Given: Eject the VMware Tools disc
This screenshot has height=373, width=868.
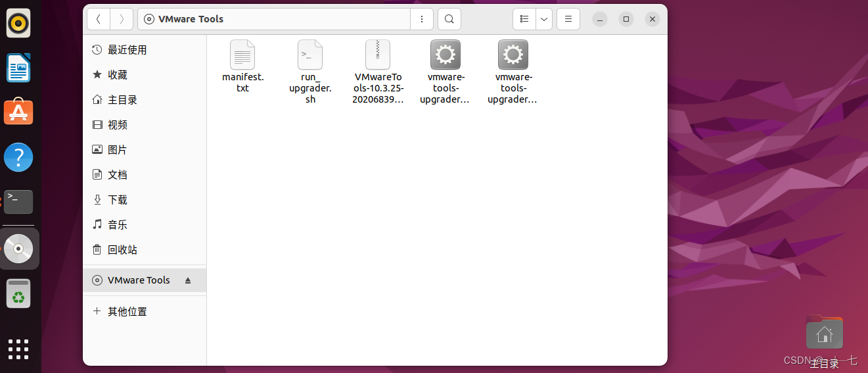Looking at the screenshot, I should [x=188, y=280].
